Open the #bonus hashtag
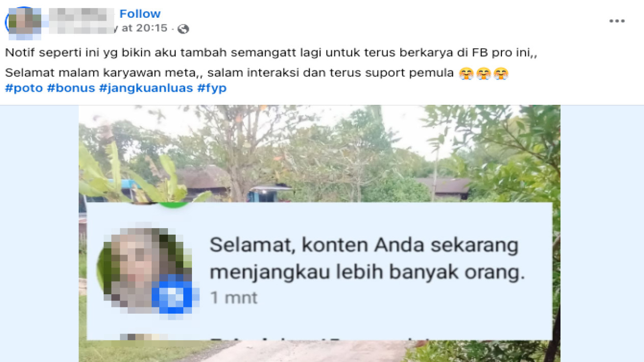 pos(71,88)
